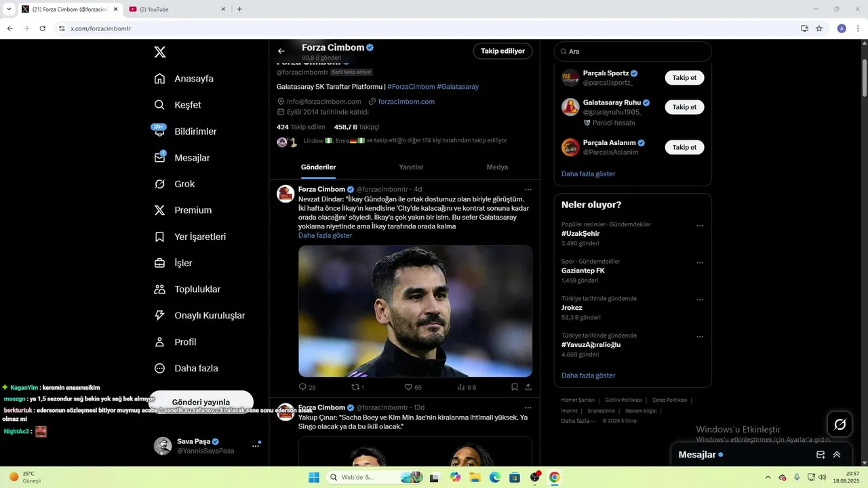This screenshot has height=488, width=868.
Task: Open Windows Start menu
Action: tap(314, 477)
